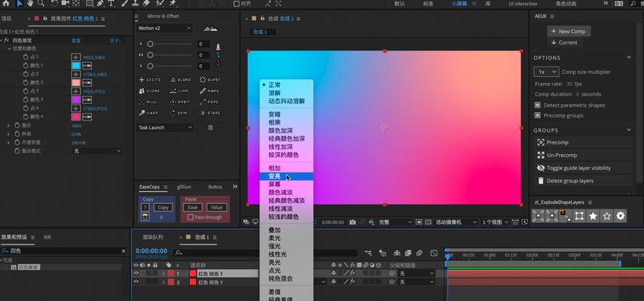Open the 颜色 3 purple color swatch

tap(76, 99)
